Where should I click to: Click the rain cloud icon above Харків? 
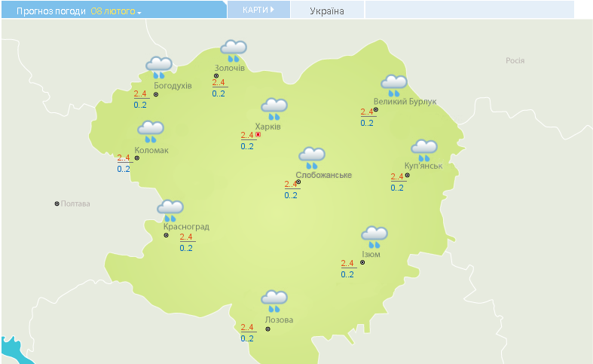click(x=274, y=109)
